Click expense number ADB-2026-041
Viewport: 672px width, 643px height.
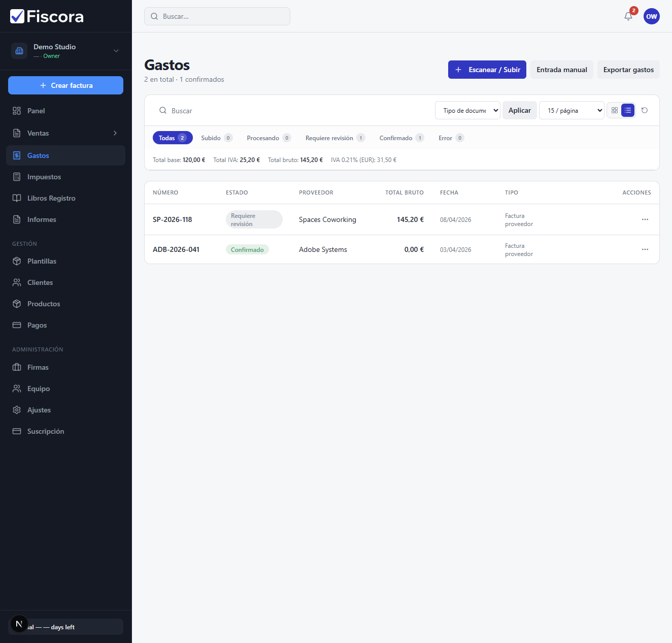click(x=176, y=249)
